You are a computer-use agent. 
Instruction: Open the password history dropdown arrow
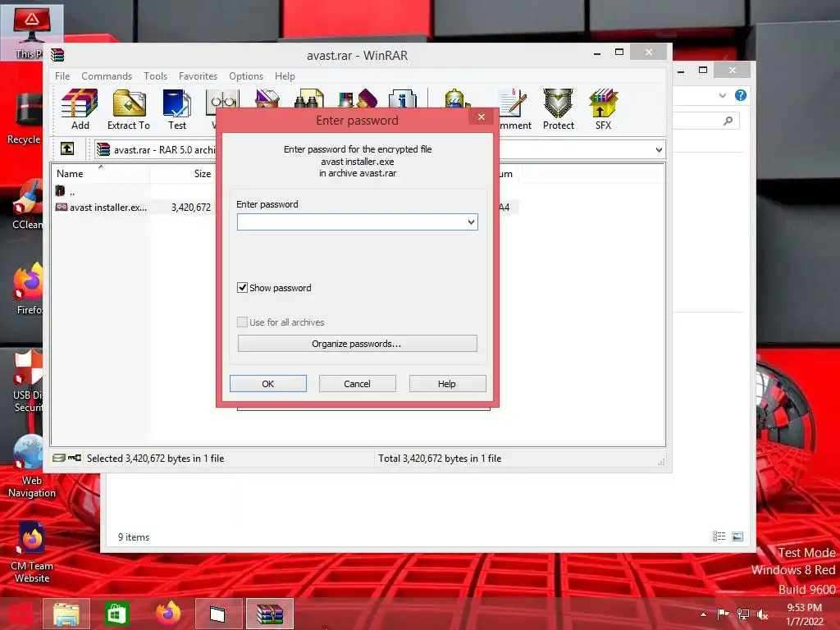(x=471, y=221)
